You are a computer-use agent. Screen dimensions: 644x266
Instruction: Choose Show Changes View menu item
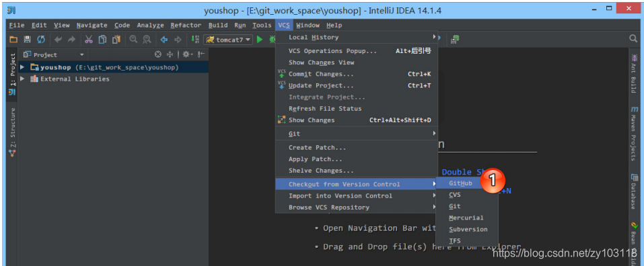[x=357, y=62]
